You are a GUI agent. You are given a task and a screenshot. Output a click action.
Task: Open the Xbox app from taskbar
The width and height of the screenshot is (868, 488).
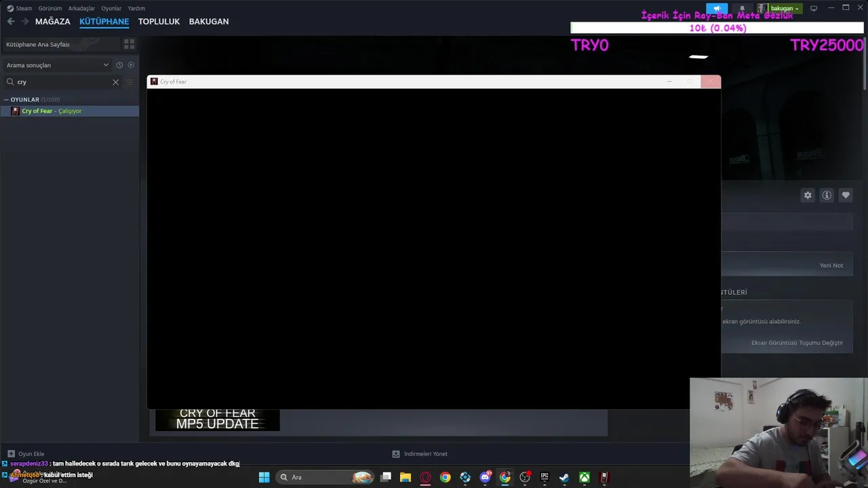584,477
